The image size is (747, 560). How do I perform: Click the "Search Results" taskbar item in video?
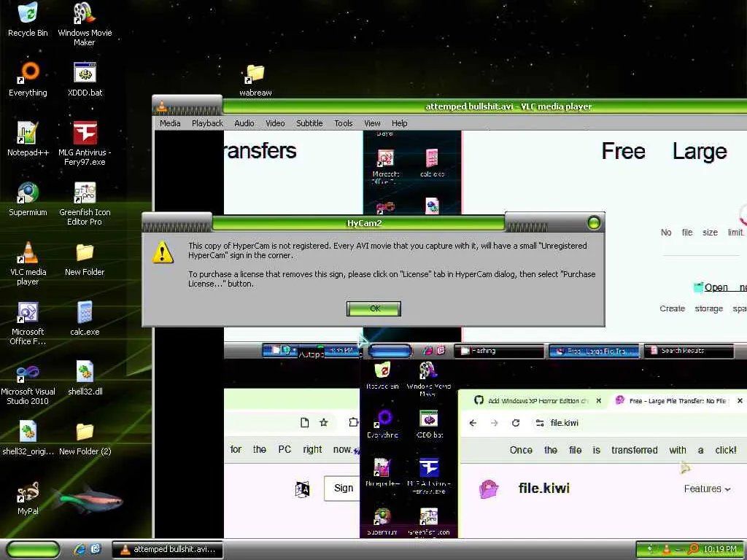point(689,351)
